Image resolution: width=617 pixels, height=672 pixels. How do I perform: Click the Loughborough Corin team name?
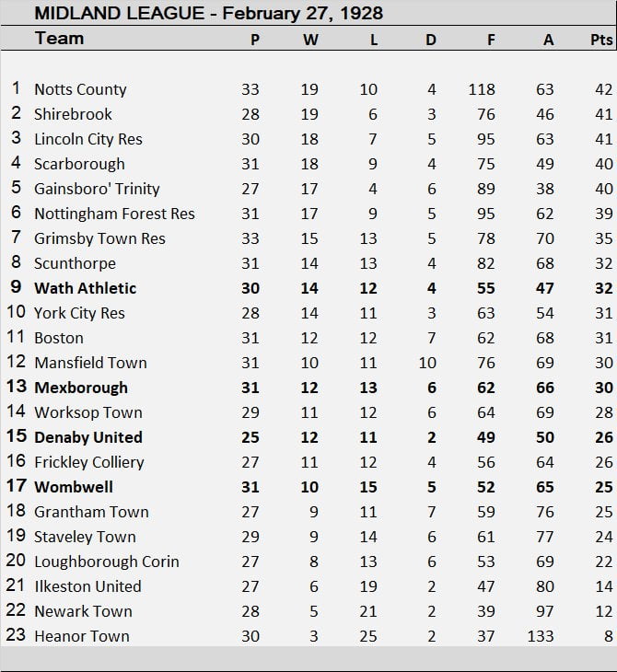(x=107, y=562)
